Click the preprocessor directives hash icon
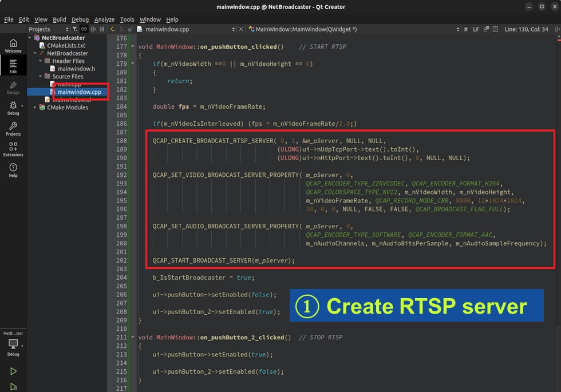This screenshot has height=392, width=561. (465, 29)
